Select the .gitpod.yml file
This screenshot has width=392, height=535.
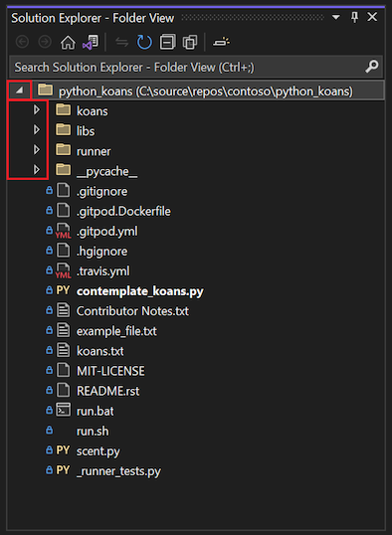tap(106, 232)
